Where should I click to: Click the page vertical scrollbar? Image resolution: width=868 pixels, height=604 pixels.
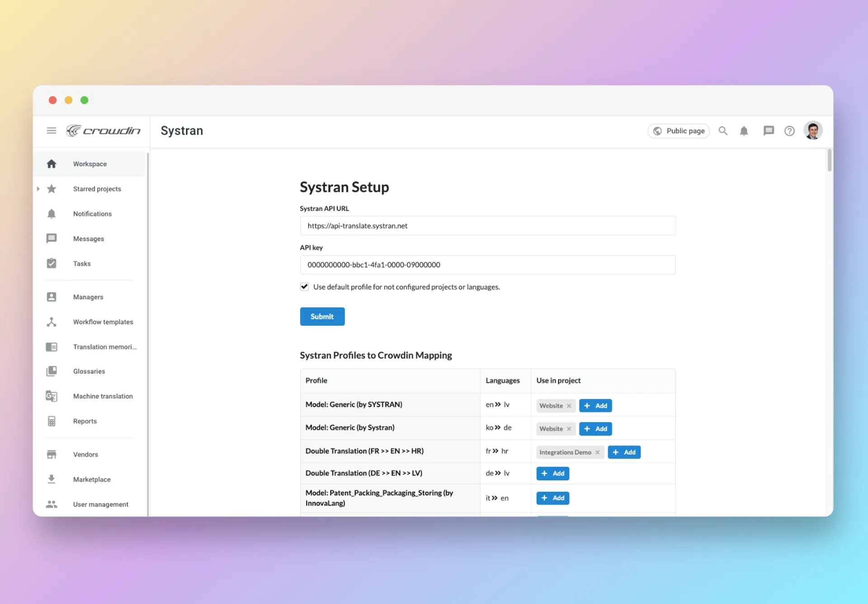click(x=830, y=160)
